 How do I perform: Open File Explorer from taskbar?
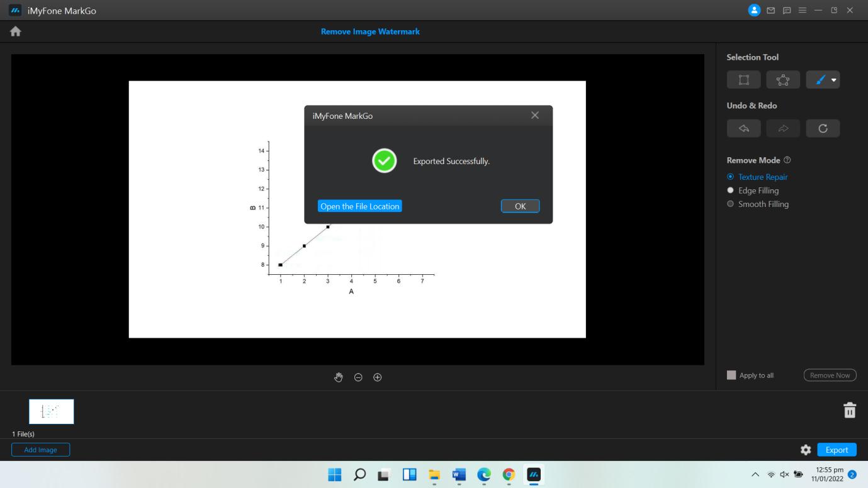click(434, 475)
